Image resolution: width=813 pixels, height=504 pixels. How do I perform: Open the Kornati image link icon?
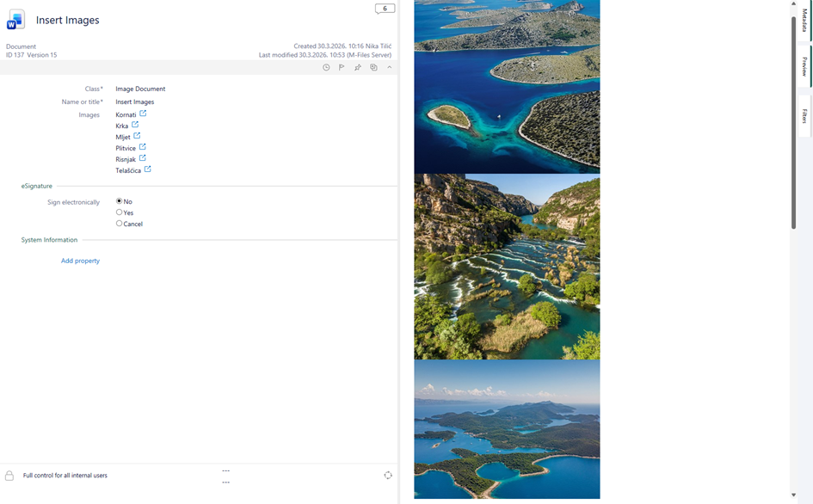click(x=143, y=114)
